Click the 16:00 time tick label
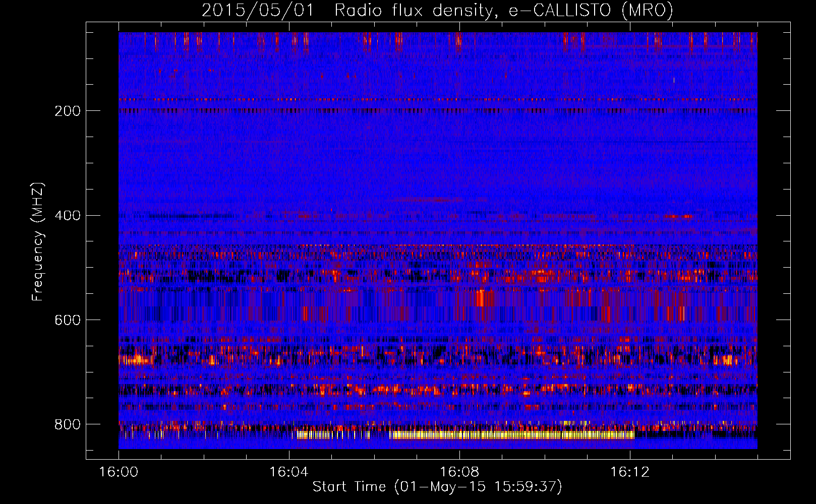This screenshot has height=504, width=816. (119, 472)
